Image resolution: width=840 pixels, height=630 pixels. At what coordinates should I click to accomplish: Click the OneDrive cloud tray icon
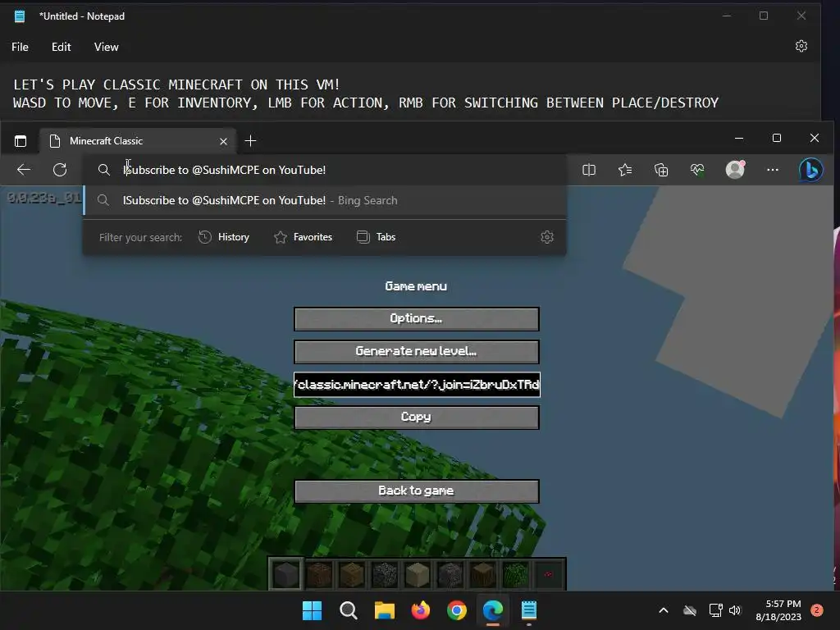(x=690, y=610)
